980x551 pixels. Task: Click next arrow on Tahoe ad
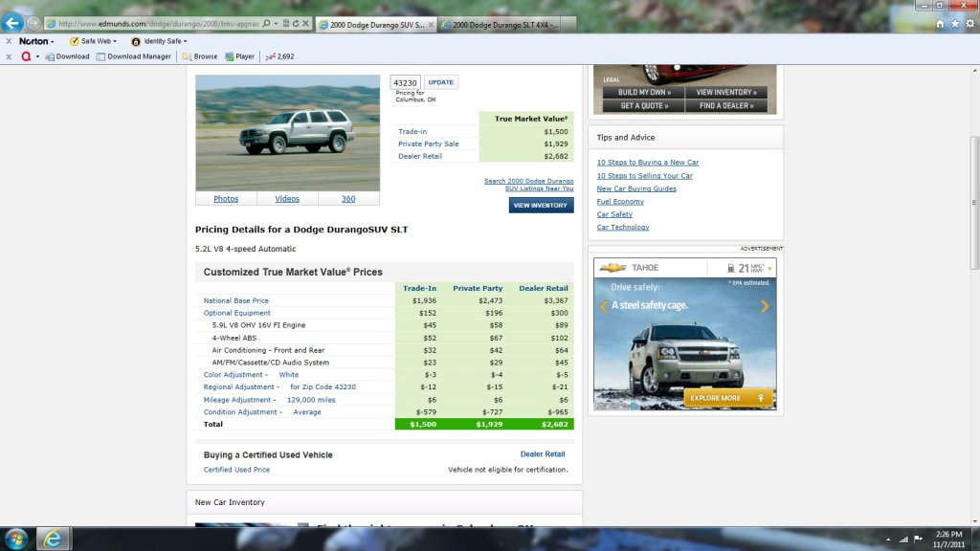[765, 307]
